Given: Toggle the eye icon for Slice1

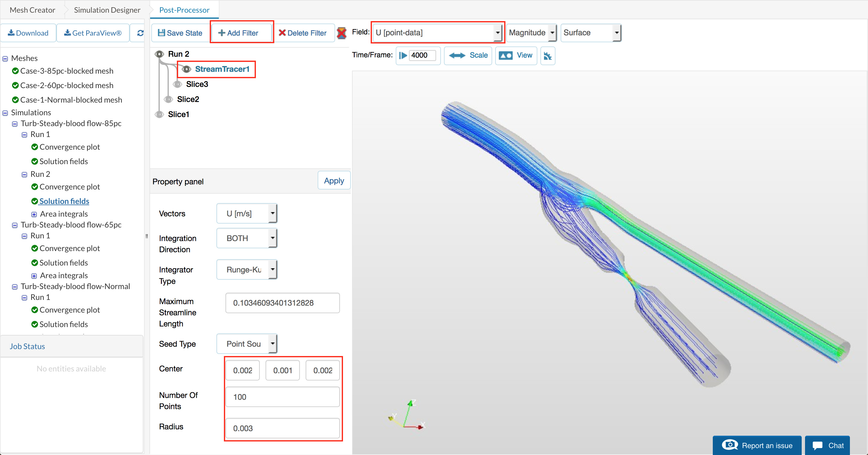Looking at the screenshot, I should [x=159, y=114].
